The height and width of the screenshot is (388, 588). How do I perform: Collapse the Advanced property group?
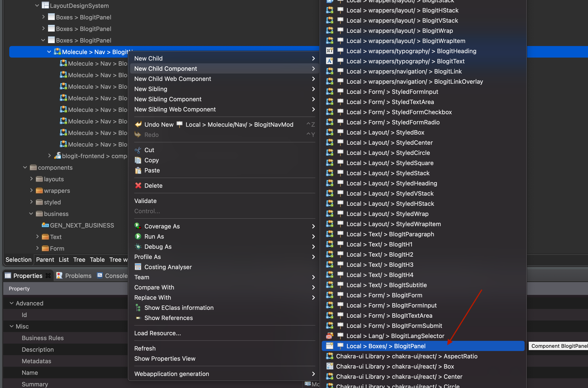click(x=11, y=303)
